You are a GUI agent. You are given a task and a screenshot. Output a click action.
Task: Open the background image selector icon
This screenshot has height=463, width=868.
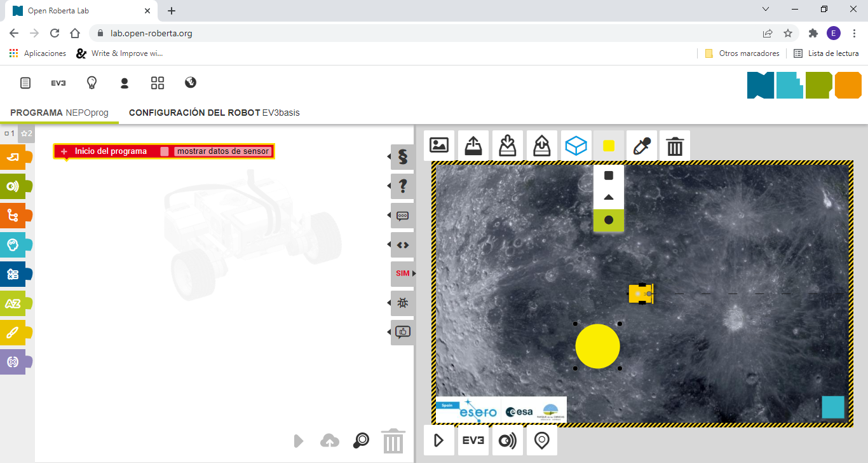439,146
